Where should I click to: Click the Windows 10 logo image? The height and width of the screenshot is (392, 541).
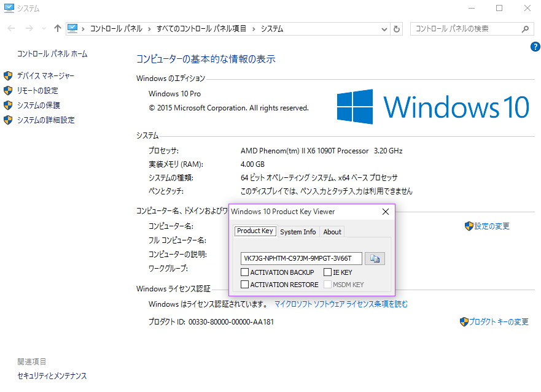point(433,107)
